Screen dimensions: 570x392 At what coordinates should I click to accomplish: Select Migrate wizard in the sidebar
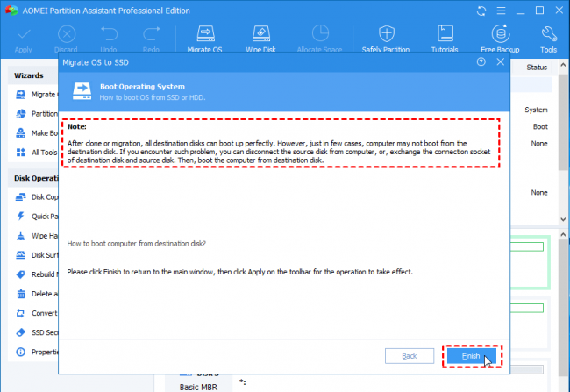click(x=37, y=95)
